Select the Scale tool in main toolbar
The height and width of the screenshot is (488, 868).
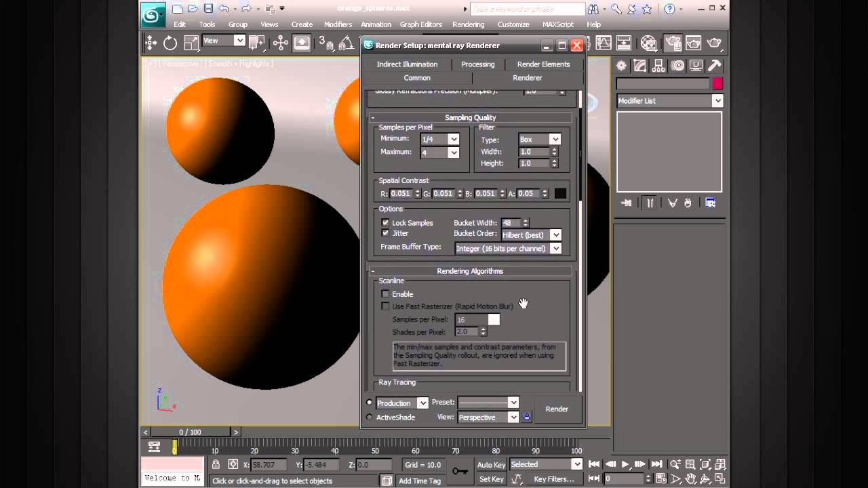coord(191,43)
